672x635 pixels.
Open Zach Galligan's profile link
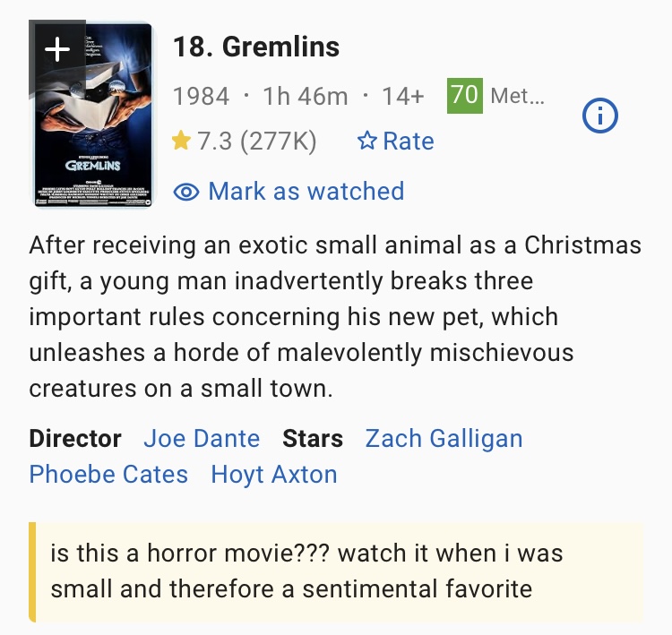(x=444, y=439)
